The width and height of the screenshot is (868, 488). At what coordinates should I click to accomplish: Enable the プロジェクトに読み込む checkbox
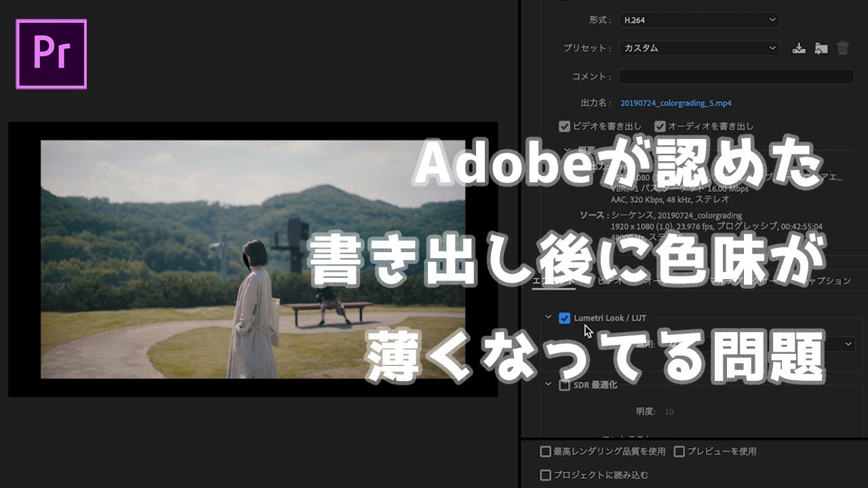[545, 475]
